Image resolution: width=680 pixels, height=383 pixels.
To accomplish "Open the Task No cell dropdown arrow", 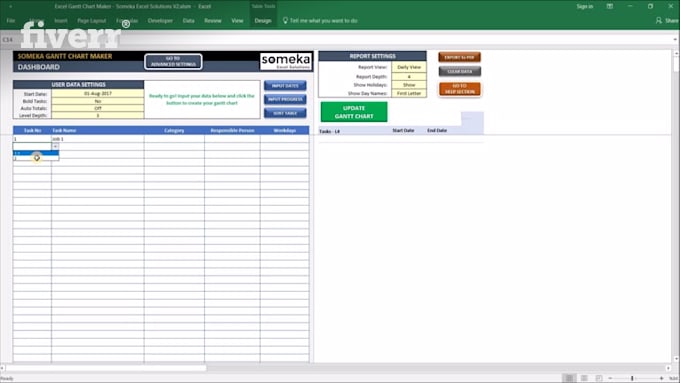I will (x=55, y=147).
